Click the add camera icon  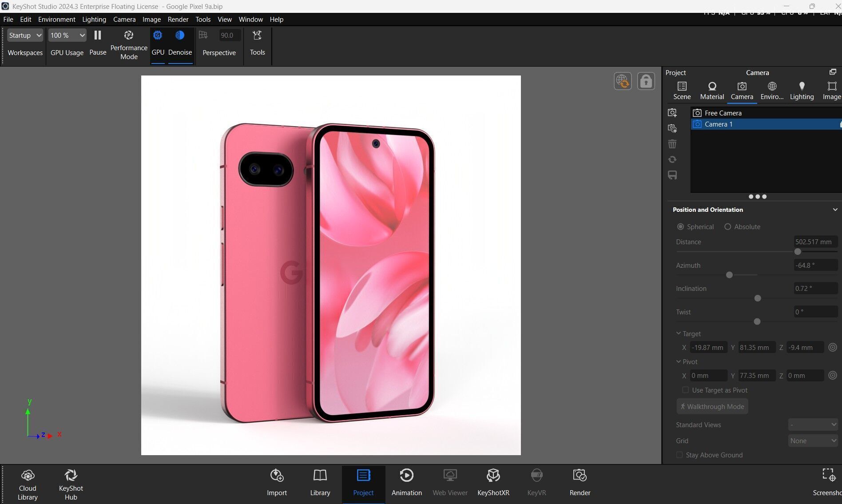pos(672,113)
